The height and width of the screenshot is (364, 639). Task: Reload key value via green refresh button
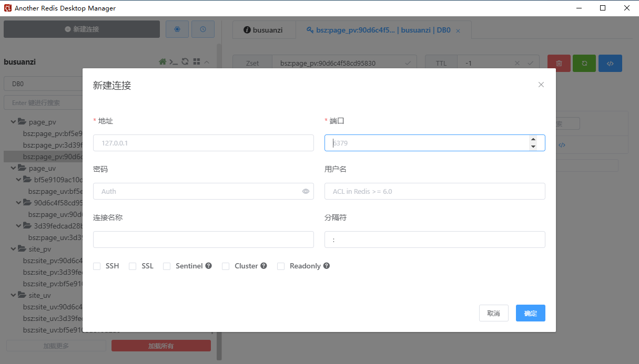584,63
